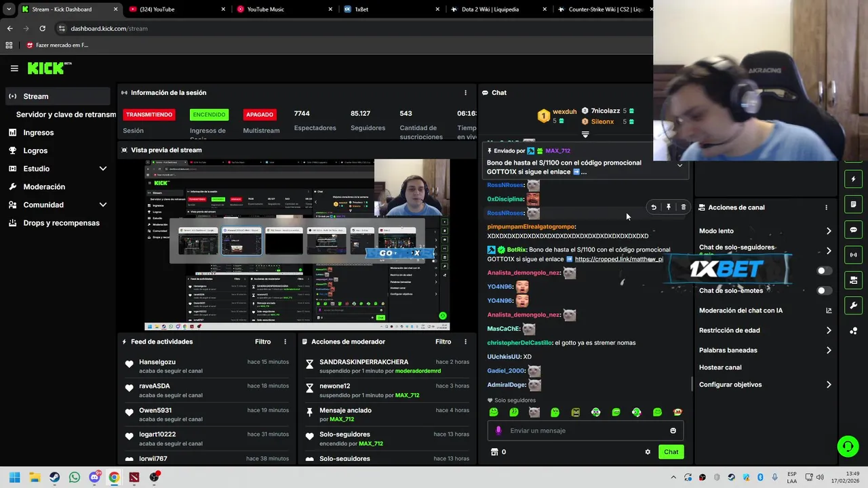Expand the leaderboard collapse arrow in chat
The height and width of the screenshot is (488, 868).
click(x=585, y=134)
